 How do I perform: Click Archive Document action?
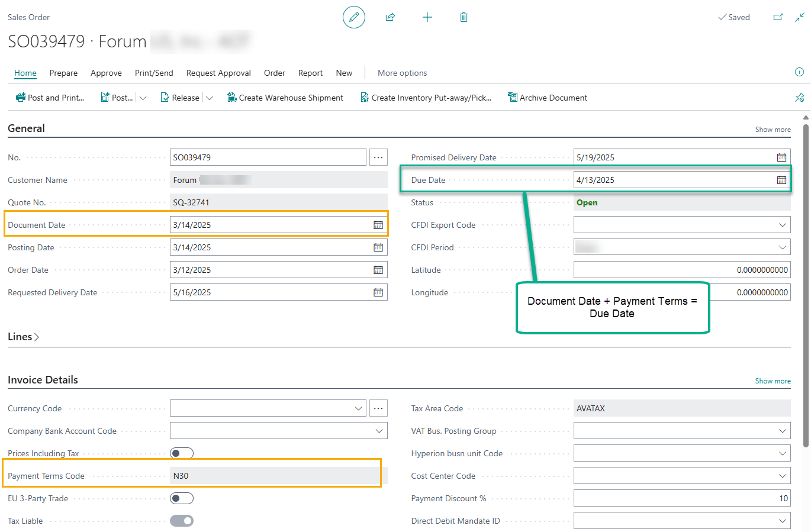548,98
